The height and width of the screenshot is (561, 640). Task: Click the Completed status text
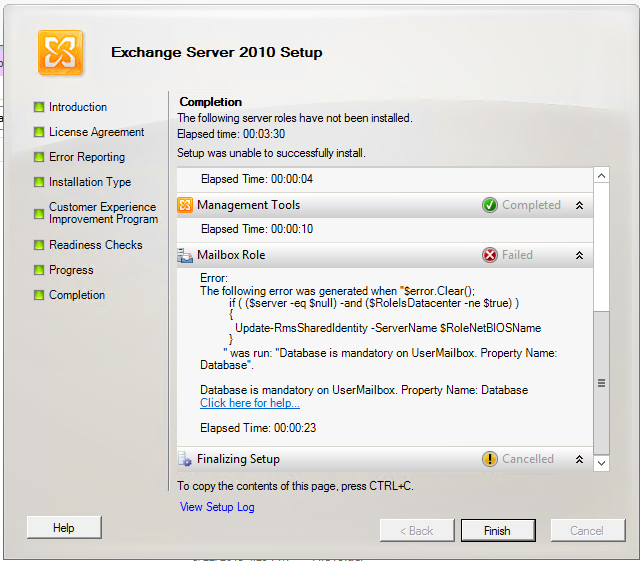531,205
